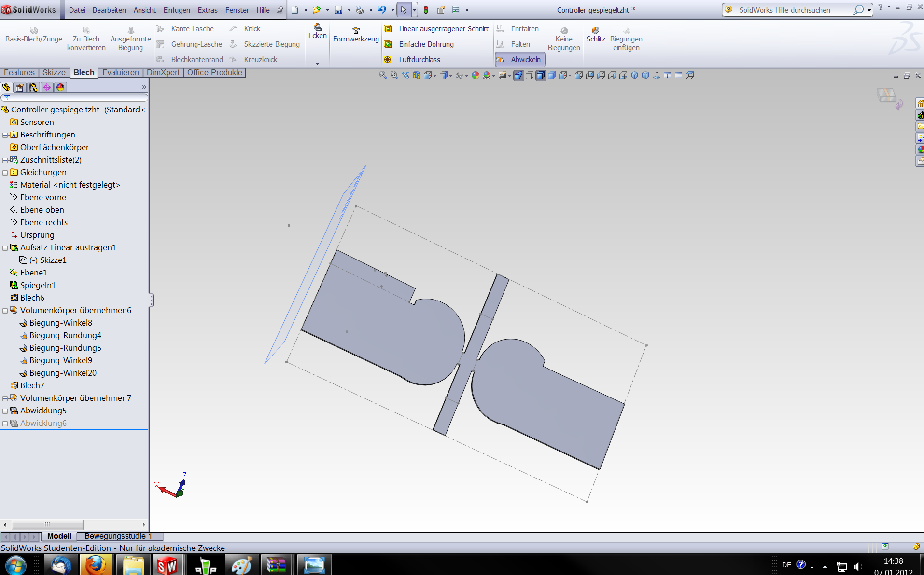
Task: Toggle the Keine Biegungen option
Action: 563,39
